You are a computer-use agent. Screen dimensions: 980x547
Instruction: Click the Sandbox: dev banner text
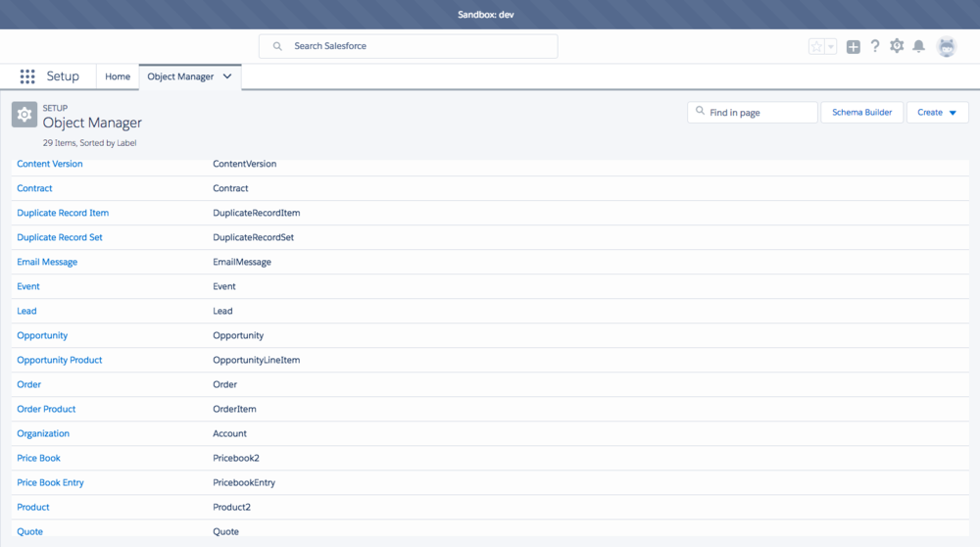click(x=486, y=15)
